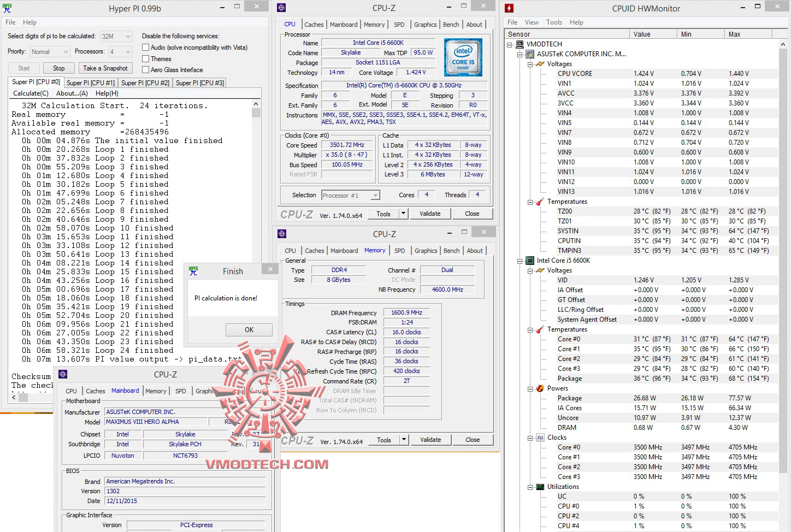The image size is (791, 532).
Task: Click the computer icon next to VMODTECH
Action: click(520, 44)
